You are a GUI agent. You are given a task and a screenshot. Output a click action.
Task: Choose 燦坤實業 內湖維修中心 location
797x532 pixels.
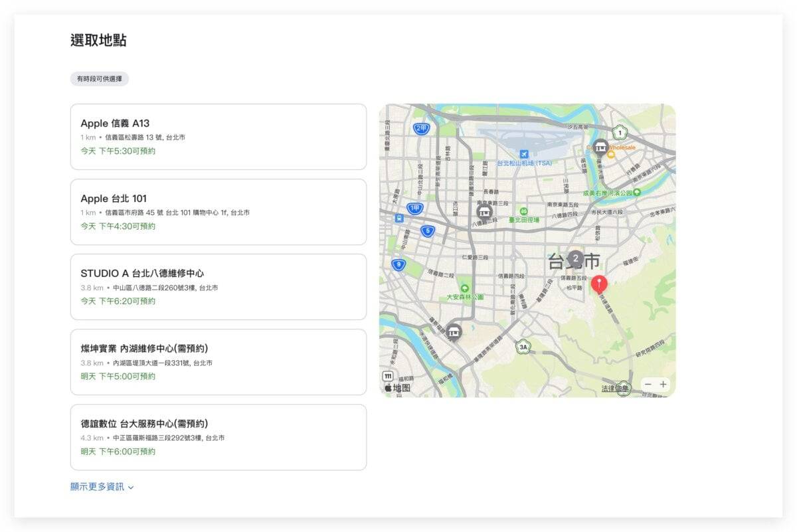[x=218, y=362]
